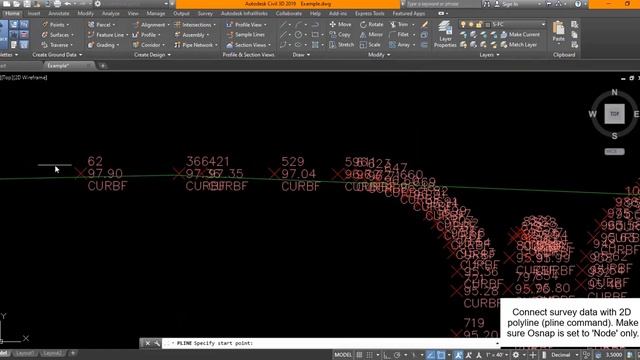Open the S-FC layer dropdown
The width and height of the screenshot is (640, 360).
[x=543, y=25]
